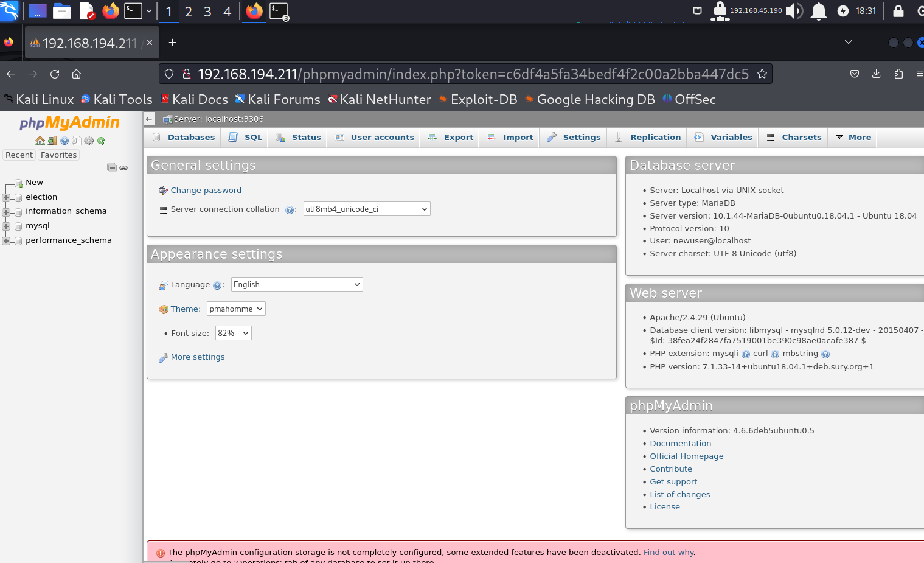Screen dimensions: 924x563
Task: Expand the election database node
Action: point(6,197)
